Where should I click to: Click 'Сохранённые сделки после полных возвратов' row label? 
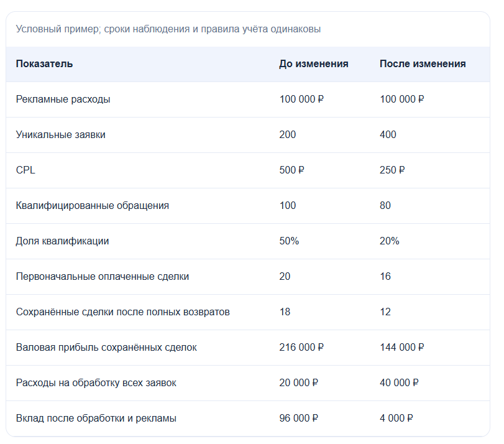coord(123,312)
